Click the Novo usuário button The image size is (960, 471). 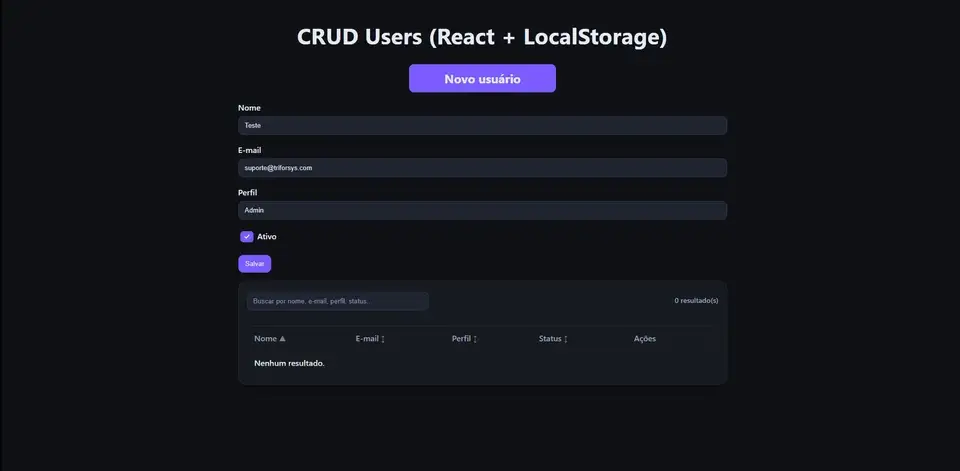click(x=482, y=78)
